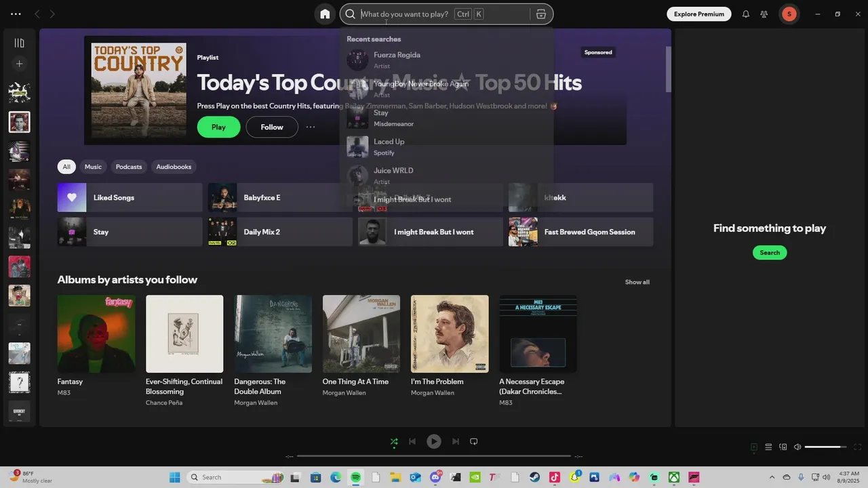Select Laced Up recent search
This screenshot has width=868, height=488.
pos(446,146)
